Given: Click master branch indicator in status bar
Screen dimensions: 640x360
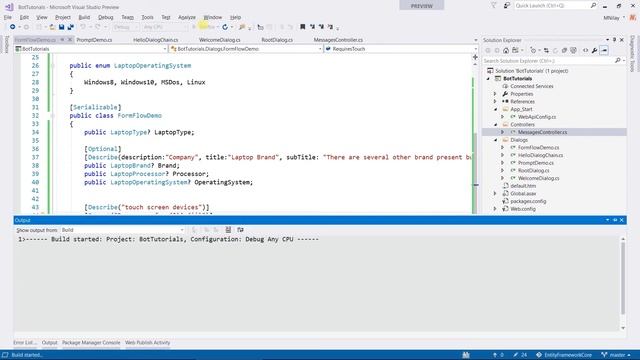Looking at the screenshot, I should [616, 355].
